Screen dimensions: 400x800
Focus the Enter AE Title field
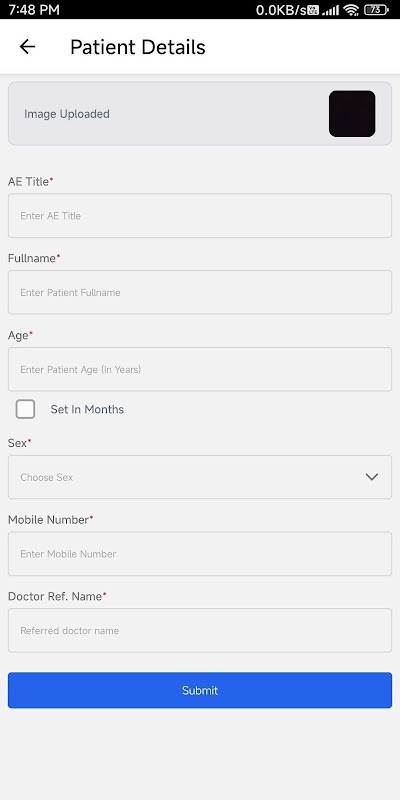(200, 215)
